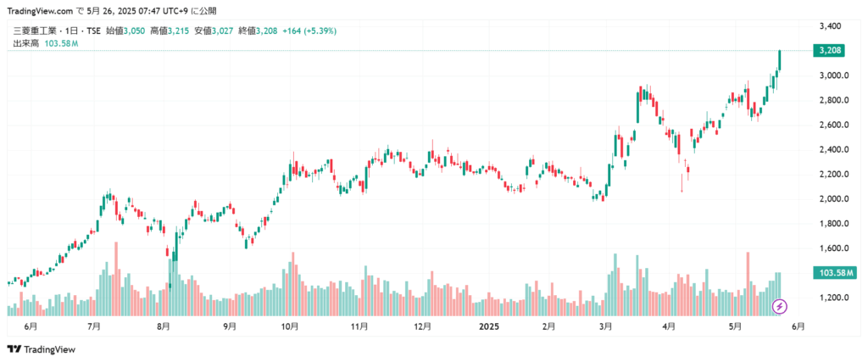Click the 出来高 volume indicator label
868x362 pixels.
[25, 43]
